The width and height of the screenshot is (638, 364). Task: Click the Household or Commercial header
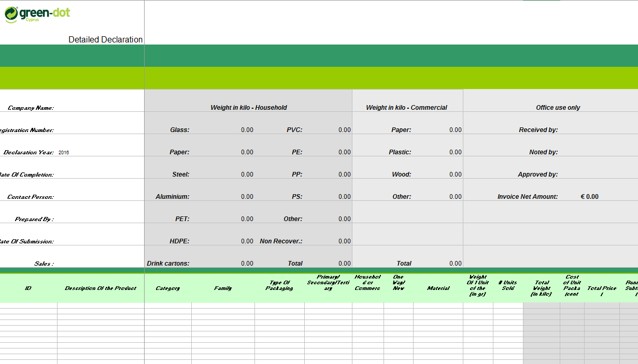click(368, 283)
